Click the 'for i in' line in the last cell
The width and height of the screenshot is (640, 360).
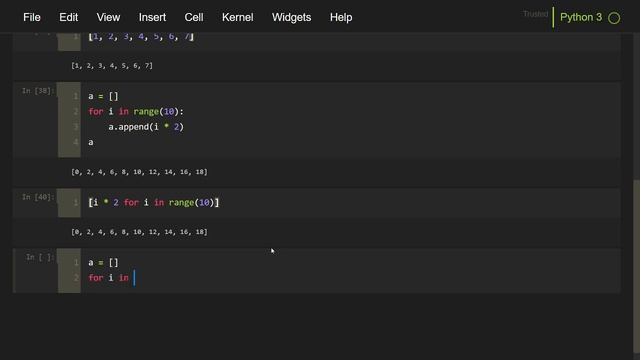(x=109, y=278)
